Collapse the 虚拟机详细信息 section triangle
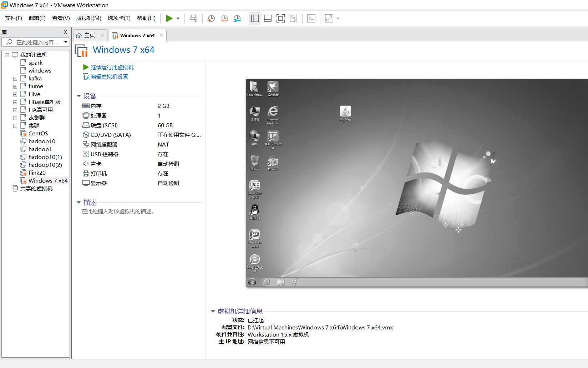Screen dimensions: 588x368 click(x=213, y=311)
